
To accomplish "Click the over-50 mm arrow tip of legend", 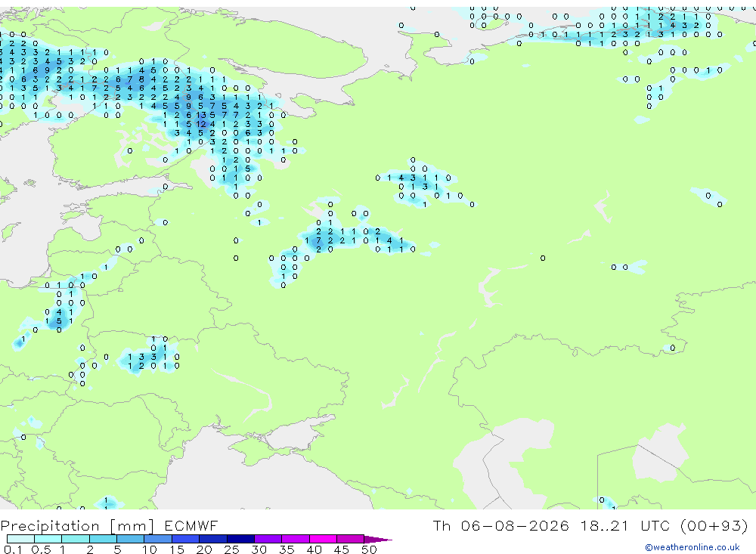I will click(378, 540).
